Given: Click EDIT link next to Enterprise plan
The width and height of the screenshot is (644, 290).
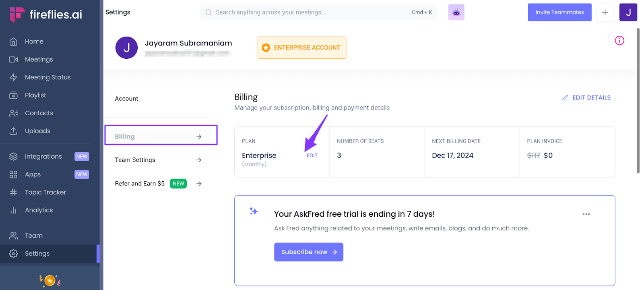Looking at the screenshot, I should tap(312, 155).
